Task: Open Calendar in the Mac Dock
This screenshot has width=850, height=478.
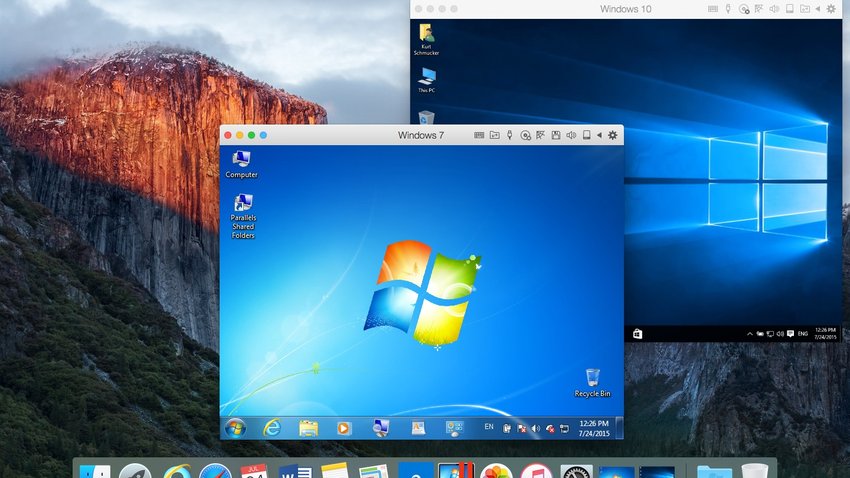Action: (254, 471)
